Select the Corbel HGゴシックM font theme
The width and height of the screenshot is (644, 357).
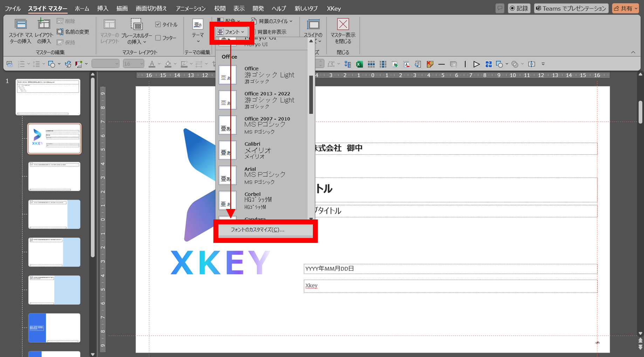point(262,201)
